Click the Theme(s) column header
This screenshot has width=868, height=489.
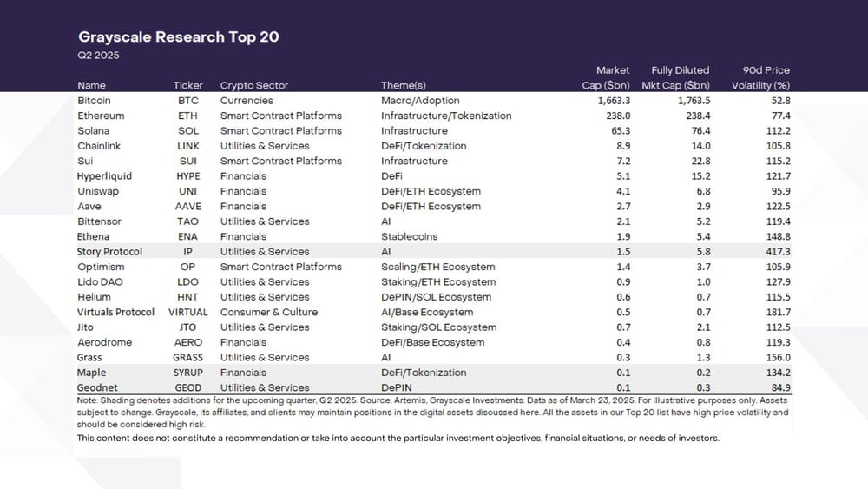[404, 85]
